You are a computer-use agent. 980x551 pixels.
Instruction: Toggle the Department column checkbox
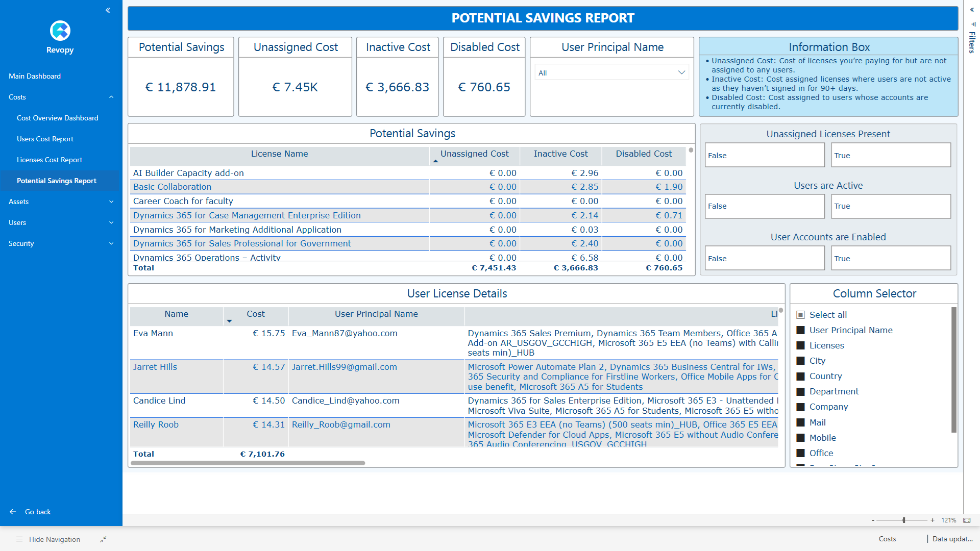[801, 391]
